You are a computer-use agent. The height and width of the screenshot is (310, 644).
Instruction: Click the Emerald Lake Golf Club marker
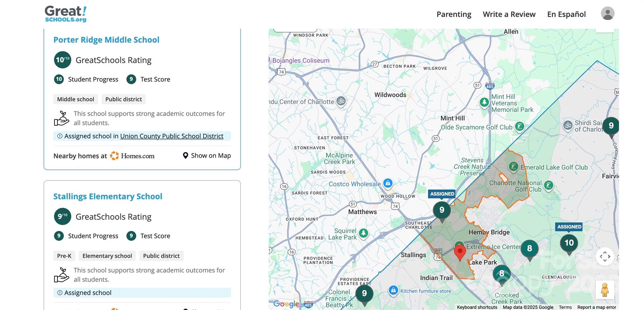tap(513, 167)
